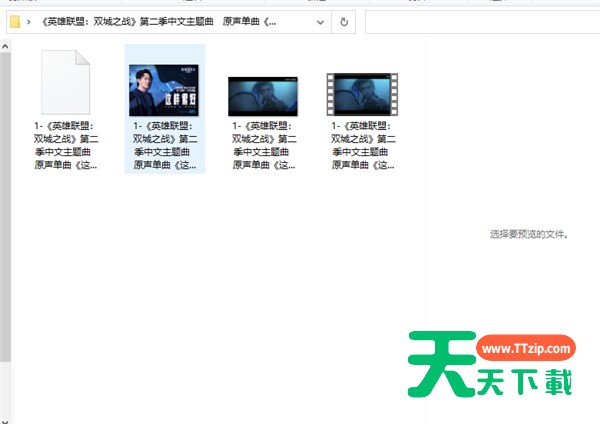
Task: Click the 选择要预览的文件 preview pane message
Action: point(529,234)
